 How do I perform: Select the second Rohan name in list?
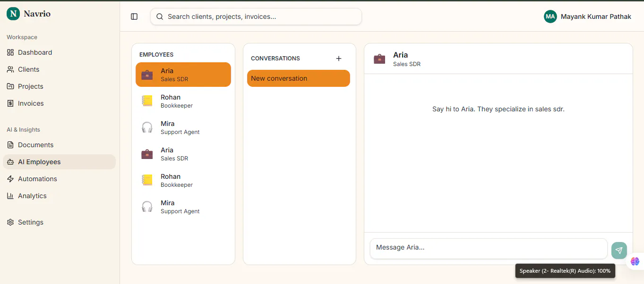point(171,176)
